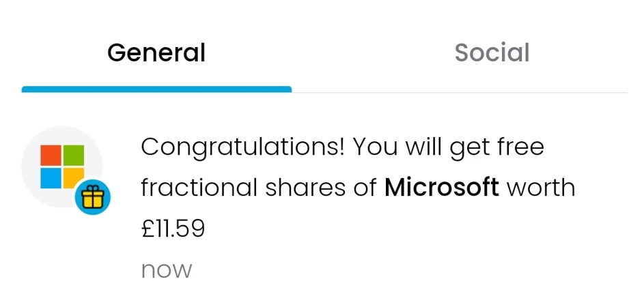Click the Microsoft logo icon

(x=62, y=166)
